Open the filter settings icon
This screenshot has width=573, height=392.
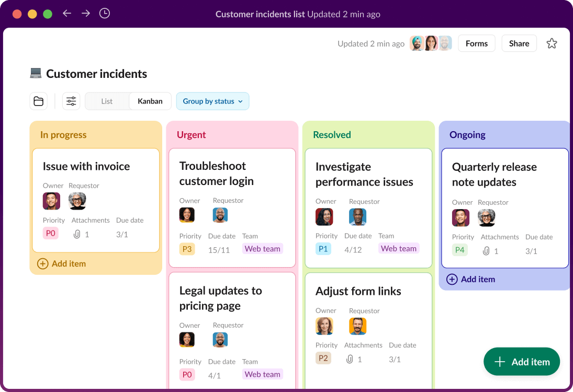coord(71,101)
